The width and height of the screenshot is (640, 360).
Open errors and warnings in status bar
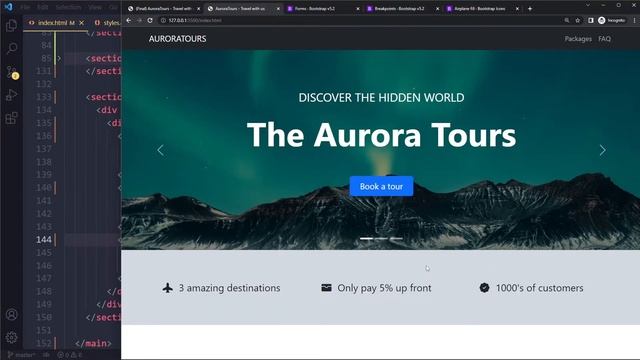(70, 355)
